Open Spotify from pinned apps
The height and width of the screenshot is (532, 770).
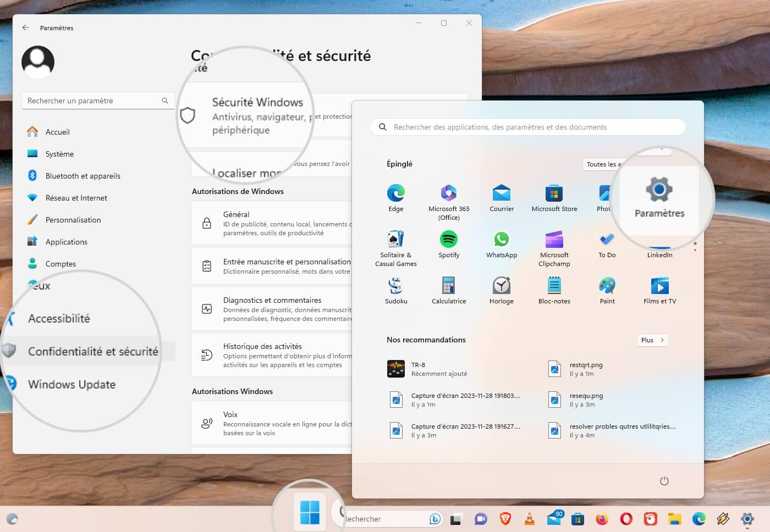449,244
